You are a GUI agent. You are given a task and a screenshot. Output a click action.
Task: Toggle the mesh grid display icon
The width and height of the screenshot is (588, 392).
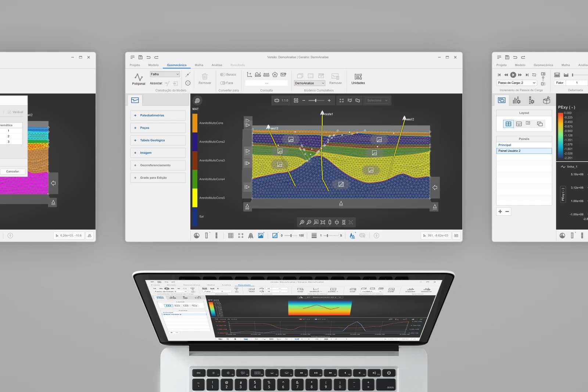pyautogui.click(x=231, y=235)
